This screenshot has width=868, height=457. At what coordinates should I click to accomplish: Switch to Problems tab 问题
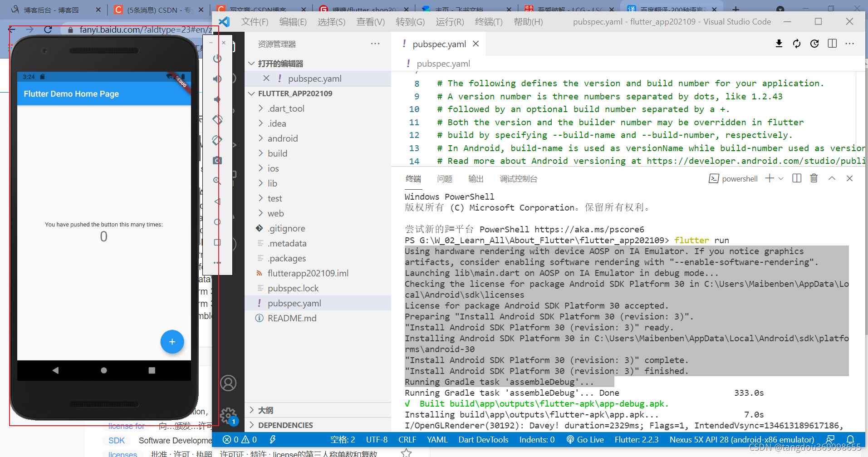pyautogui.click(x=445, y=179)
